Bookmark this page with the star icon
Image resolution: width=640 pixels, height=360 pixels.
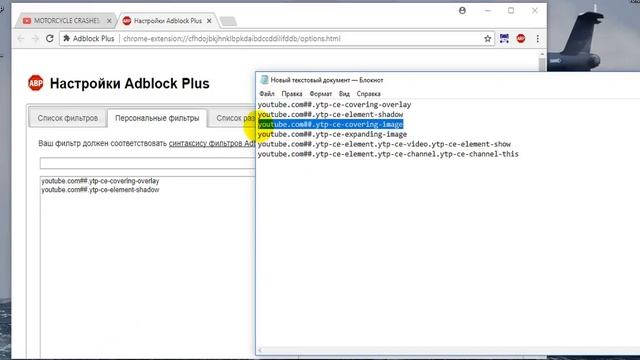tap(487, 38)
